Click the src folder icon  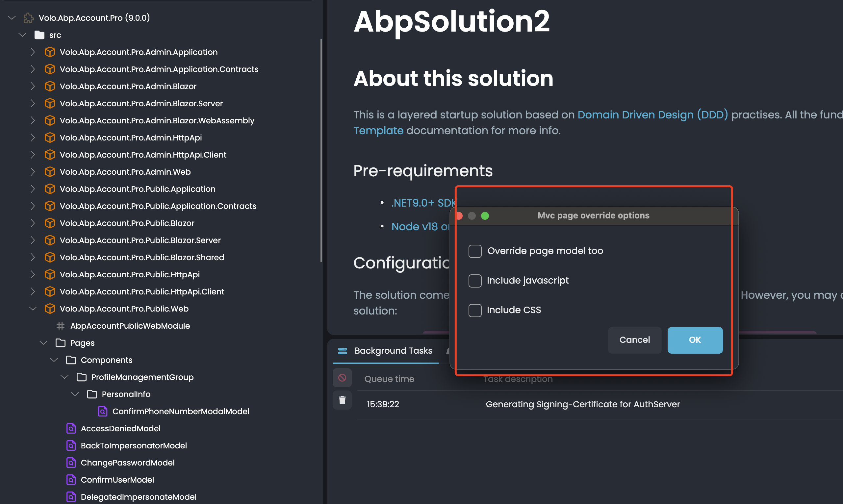pos(39,35)
